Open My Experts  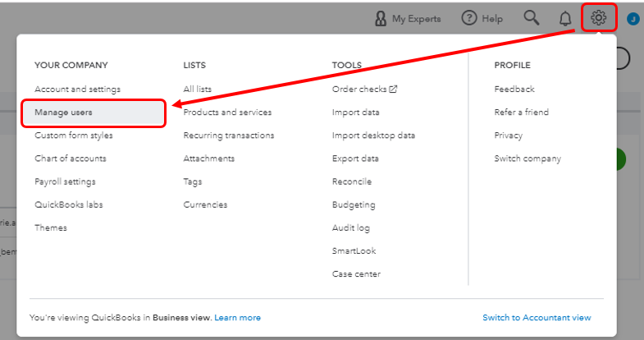pos(408,19)
